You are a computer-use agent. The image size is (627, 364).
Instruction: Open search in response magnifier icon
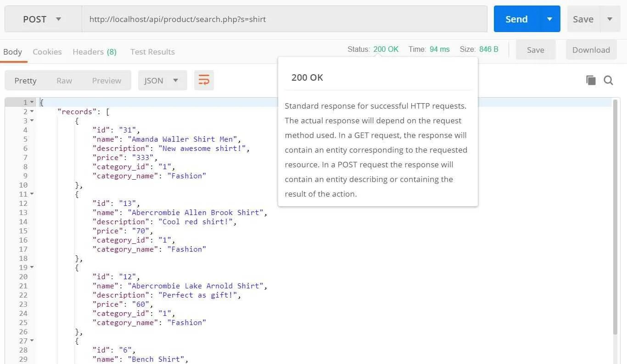(x=608, y=80)
